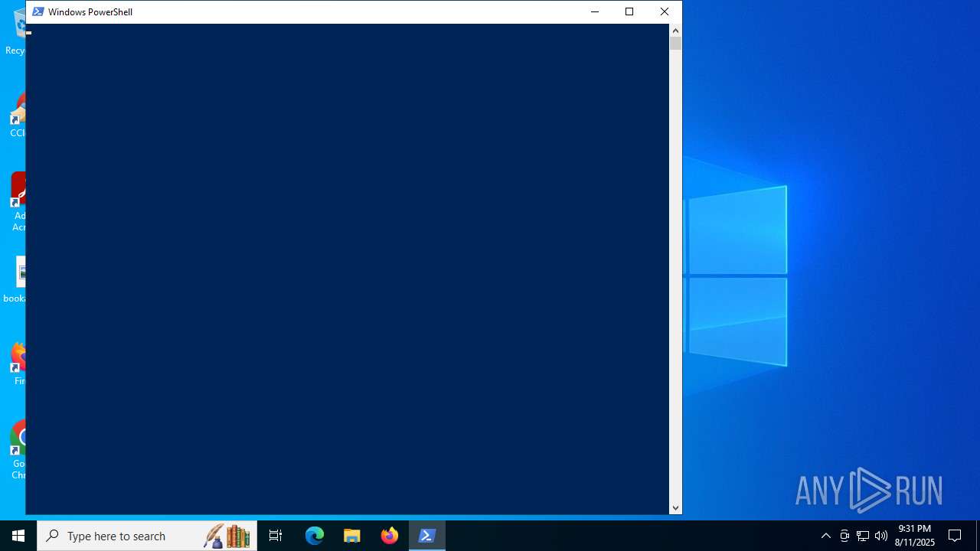Click the Type here to search box
The image size is (980, 551).
(147, 536)
